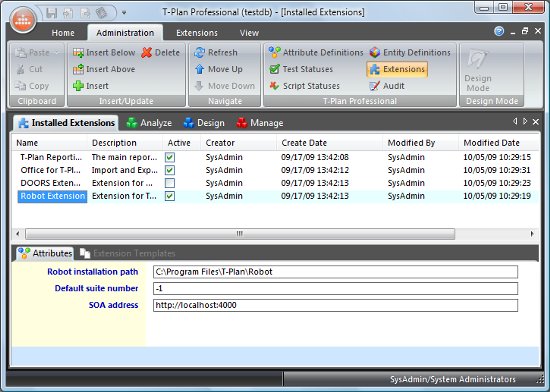Open Attribute Definitions

coord(316,53)
